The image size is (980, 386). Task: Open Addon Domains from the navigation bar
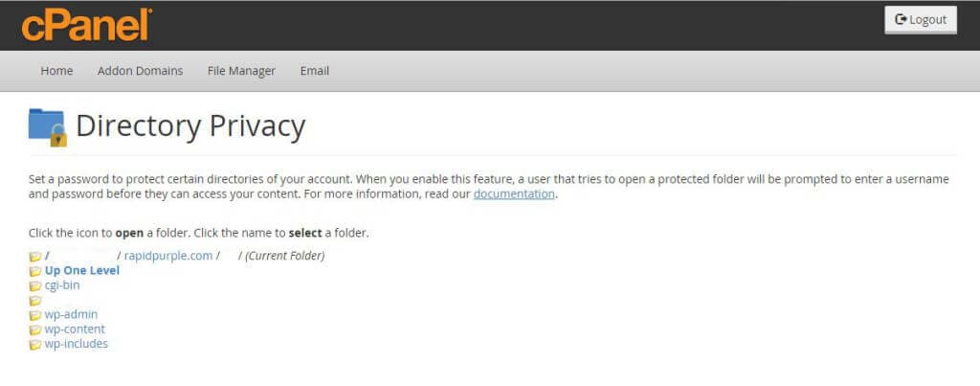pyautogui.click(x=140, y=71)
